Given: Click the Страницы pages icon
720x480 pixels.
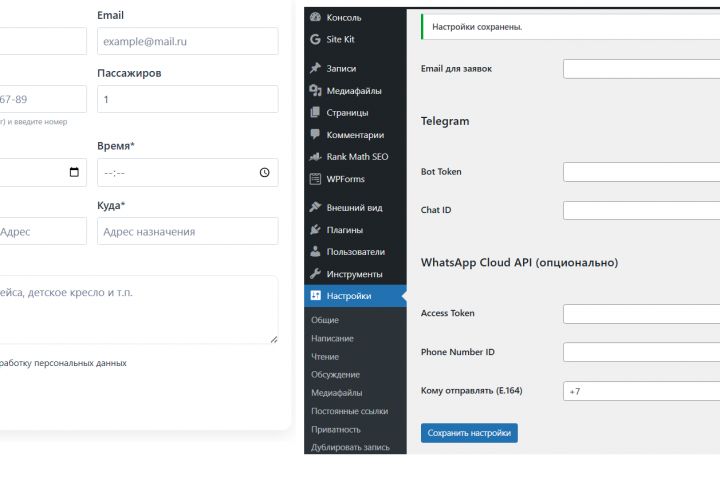Looking at the screenshot, I should [x=316, y=112].
